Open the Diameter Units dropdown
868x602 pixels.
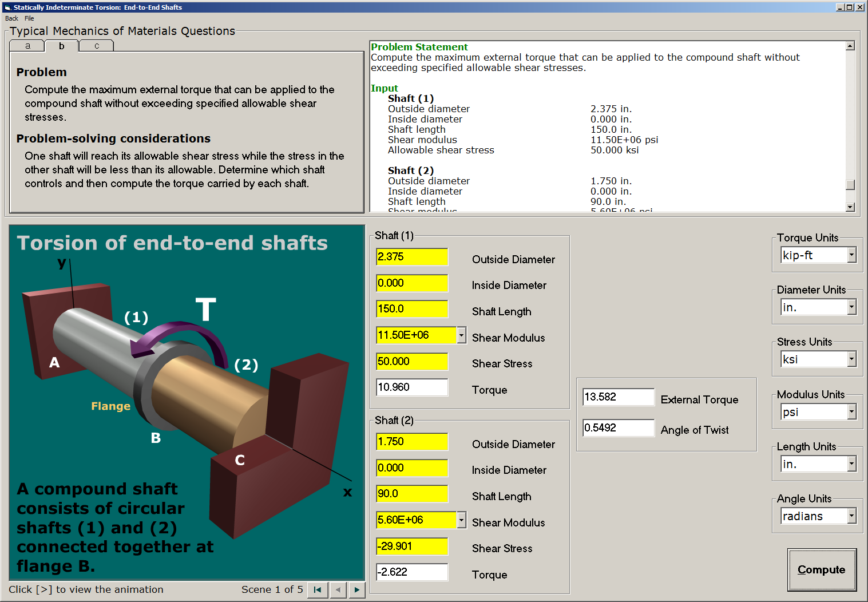851,307
